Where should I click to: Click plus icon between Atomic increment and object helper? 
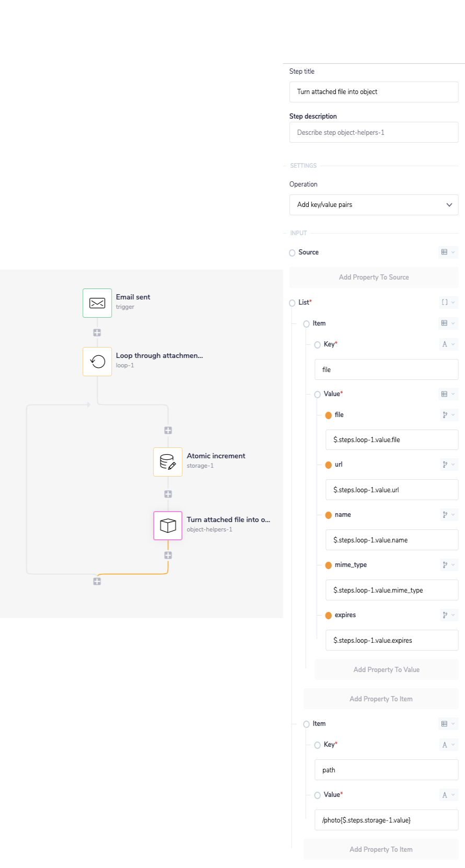[x=168, y=494]
